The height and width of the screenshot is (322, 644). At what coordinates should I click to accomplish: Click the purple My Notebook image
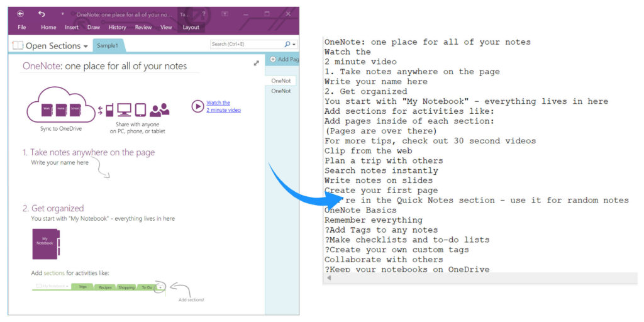point(46,244)
